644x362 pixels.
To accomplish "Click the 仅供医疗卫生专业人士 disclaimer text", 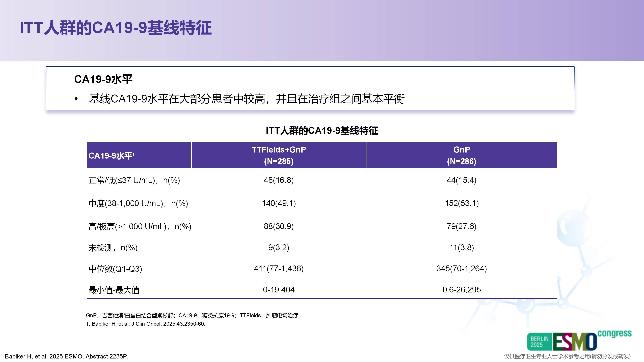I will (567, 356).
